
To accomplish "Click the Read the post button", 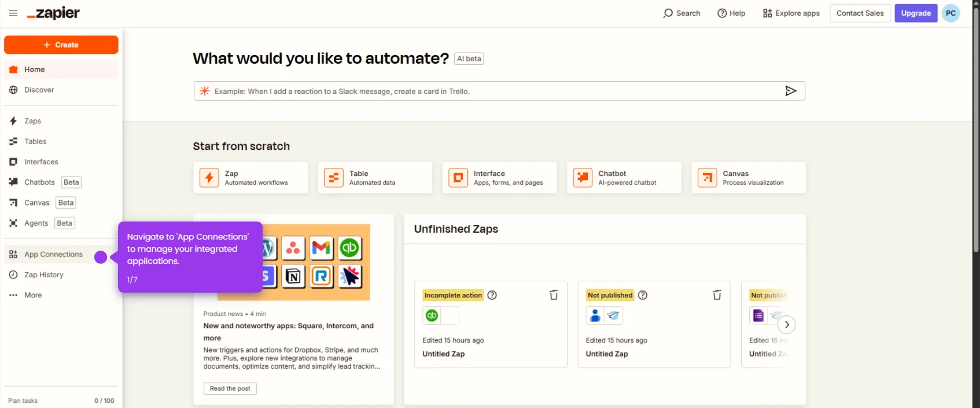I will tap(230, 388).
